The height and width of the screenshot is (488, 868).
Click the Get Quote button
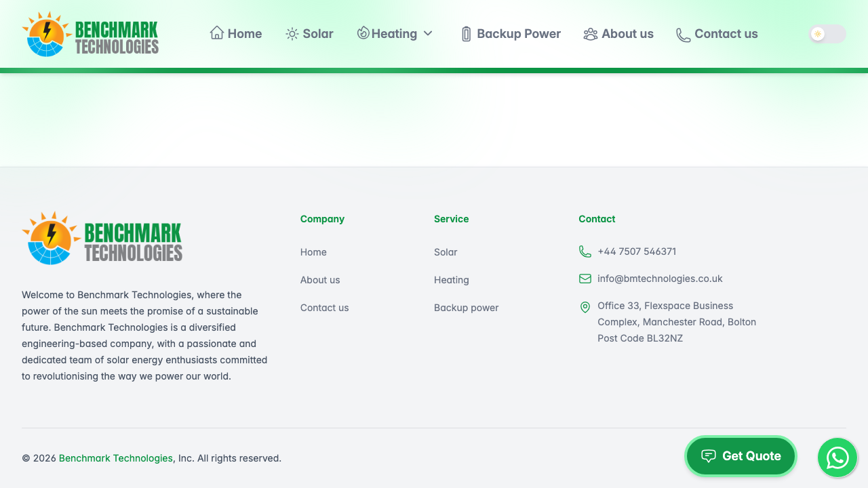(741, 455)
